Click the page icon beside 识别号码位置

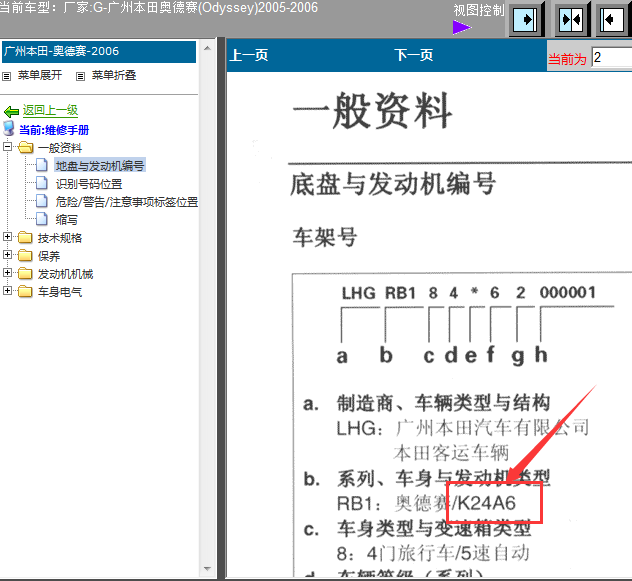pyautogui.click(x=42, y=183)
